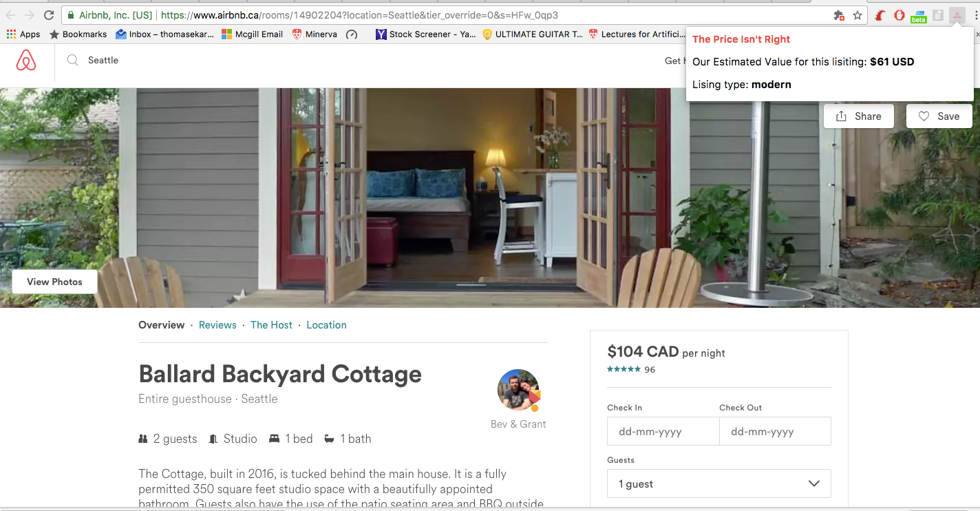Open Bev & Grant host profile photo
The image size is (980, 511).
(518, 390)
